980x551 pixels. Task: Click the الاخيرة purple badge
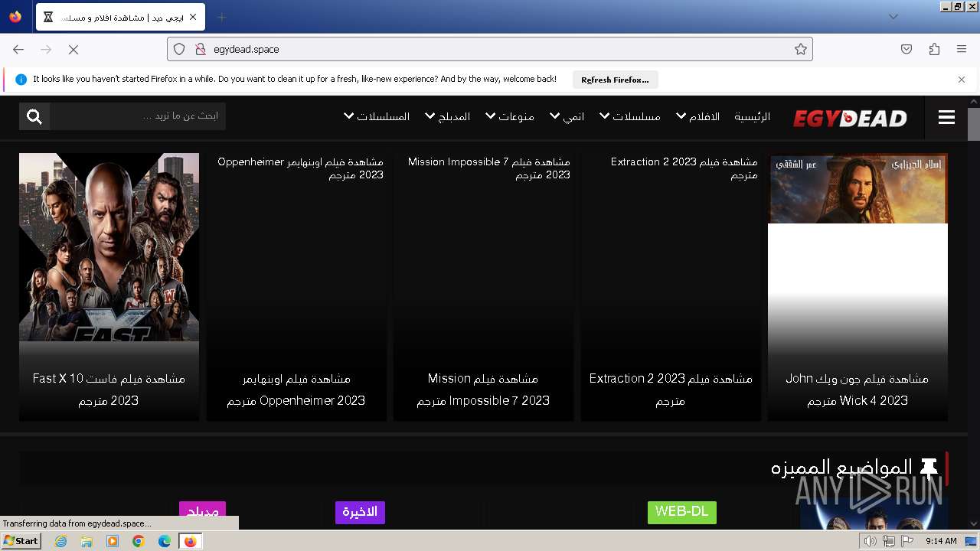pos(360,512)
